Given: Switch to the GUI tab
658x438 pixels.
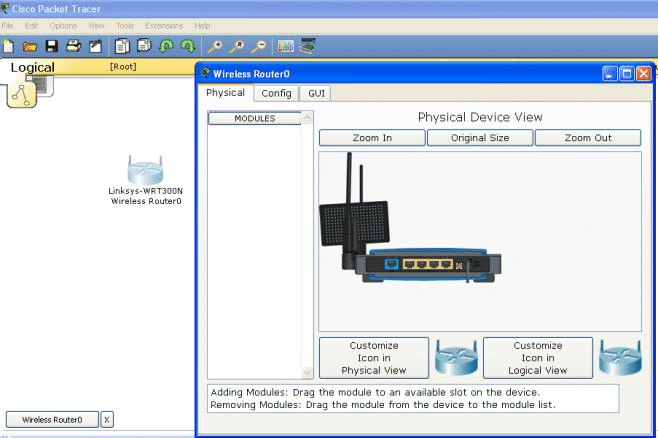Looking at the screenshot, I should (316, 93).
